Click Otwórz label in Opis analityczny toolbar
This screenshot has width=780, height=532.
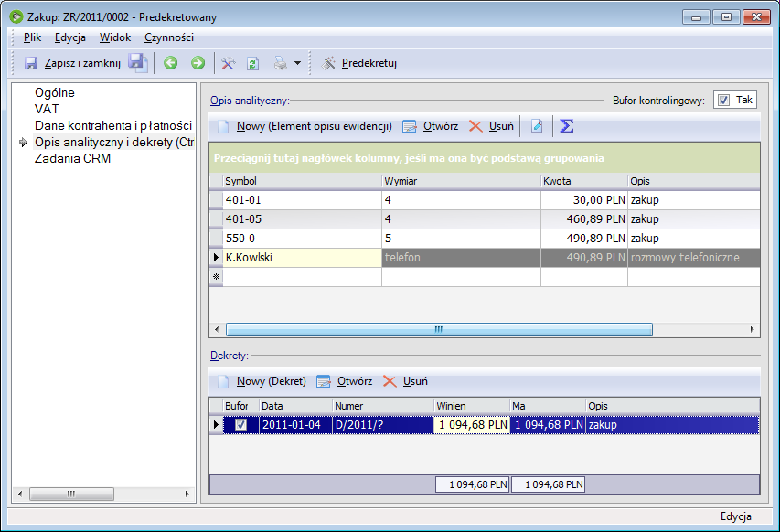click(441, 126)
